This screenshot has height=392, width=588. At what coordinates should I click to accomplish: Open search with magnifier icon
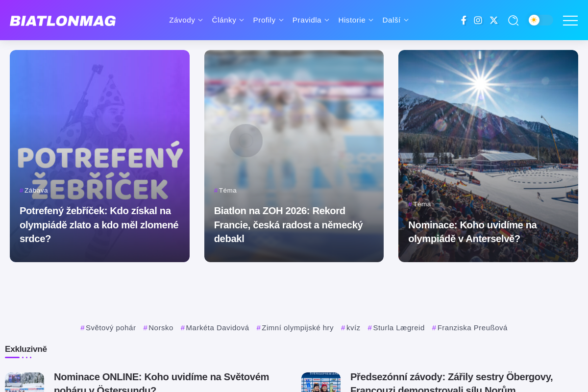513,20
